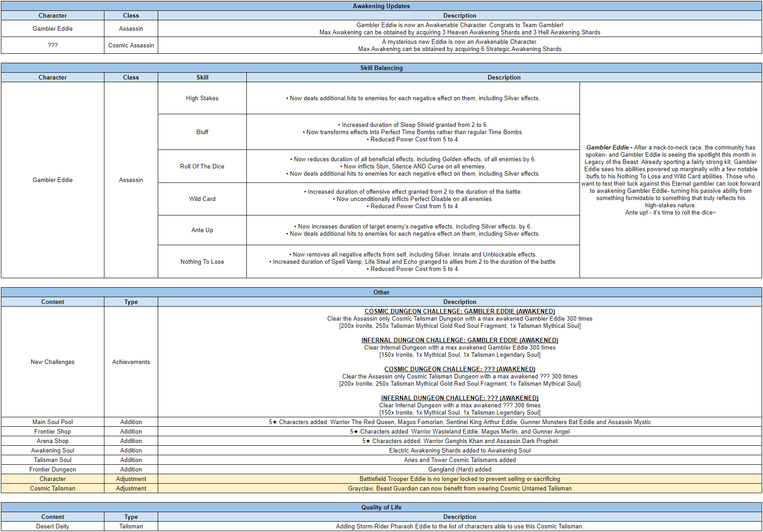Open Infernal Dungeon Challenge: Gambler Eddie (Awakened) heading

460,340
